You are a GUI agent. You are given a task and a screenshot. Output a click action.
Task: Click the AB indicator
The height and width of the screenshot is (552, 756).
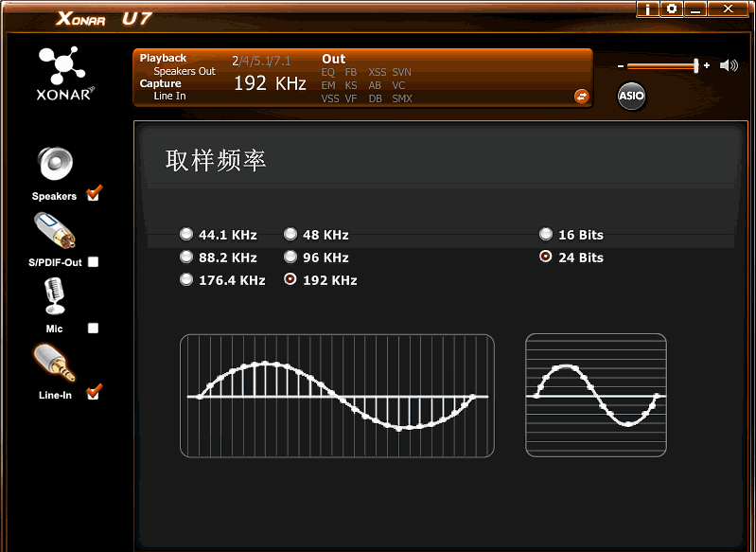pos(375,85)
